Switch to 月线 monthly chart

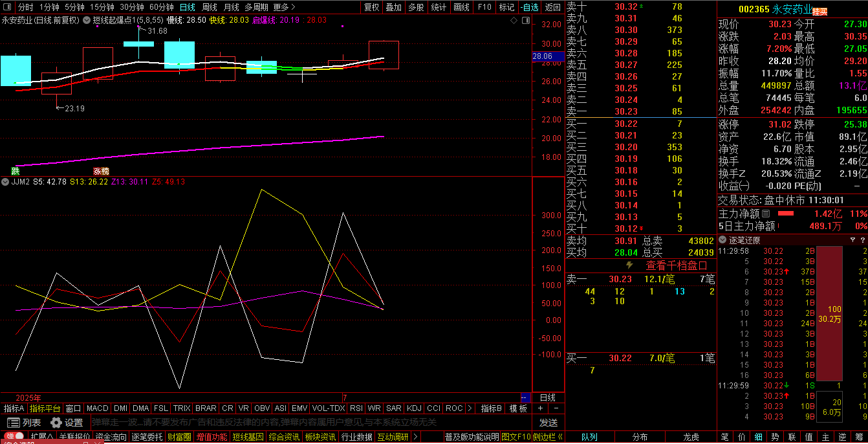[231, 8]
